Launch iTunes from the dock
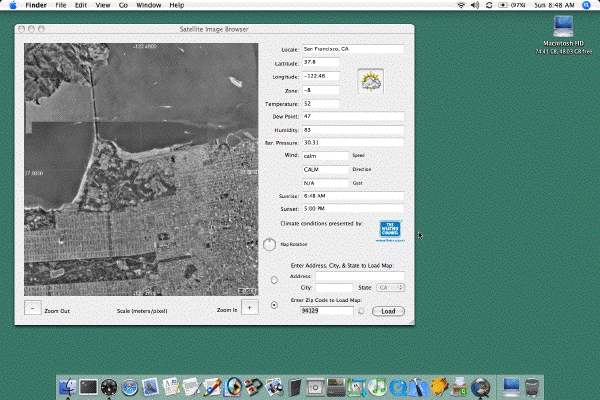This screenshot has width=600, height=400. pos(377,387)
